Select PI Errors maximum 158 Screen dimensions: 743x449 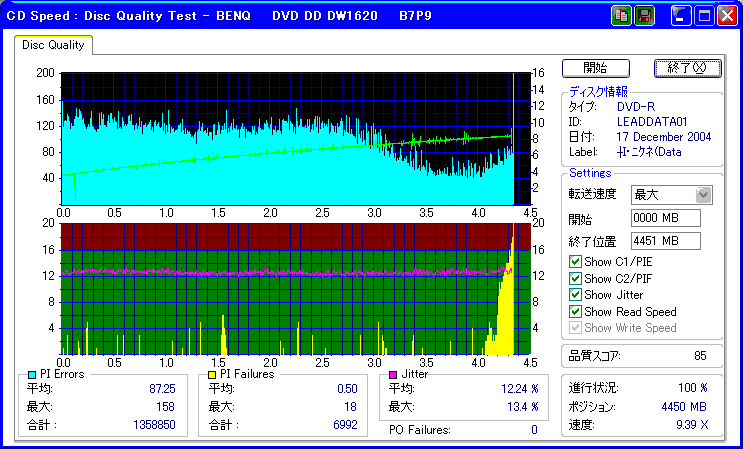165,407
